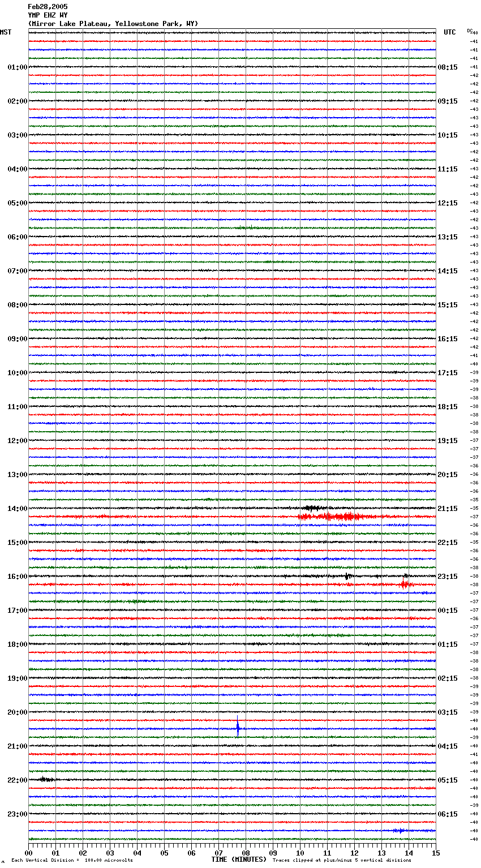Screen dimensions: 481x868
Task: Click the 01:00 MST time label
Action: (18, 67)
